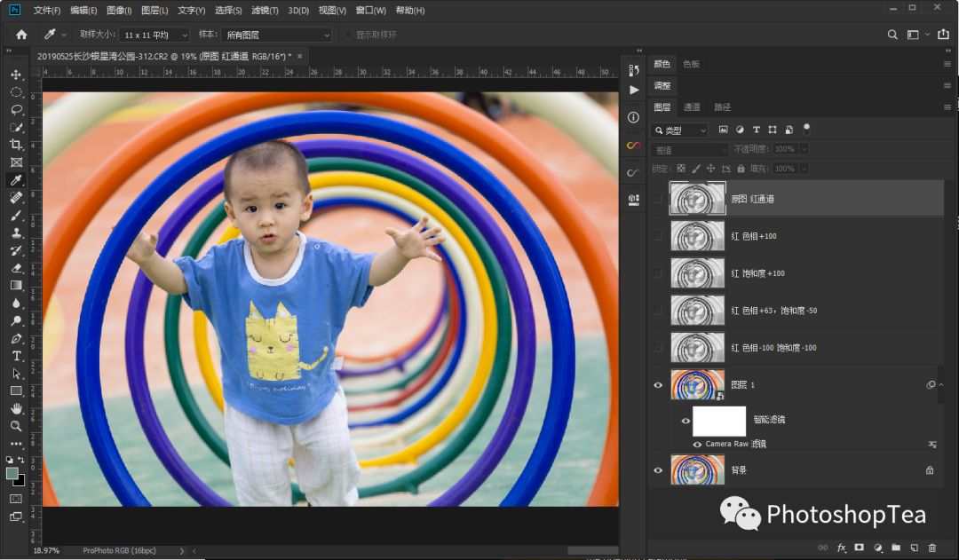Open the Actions play button panel

[634, 90]
